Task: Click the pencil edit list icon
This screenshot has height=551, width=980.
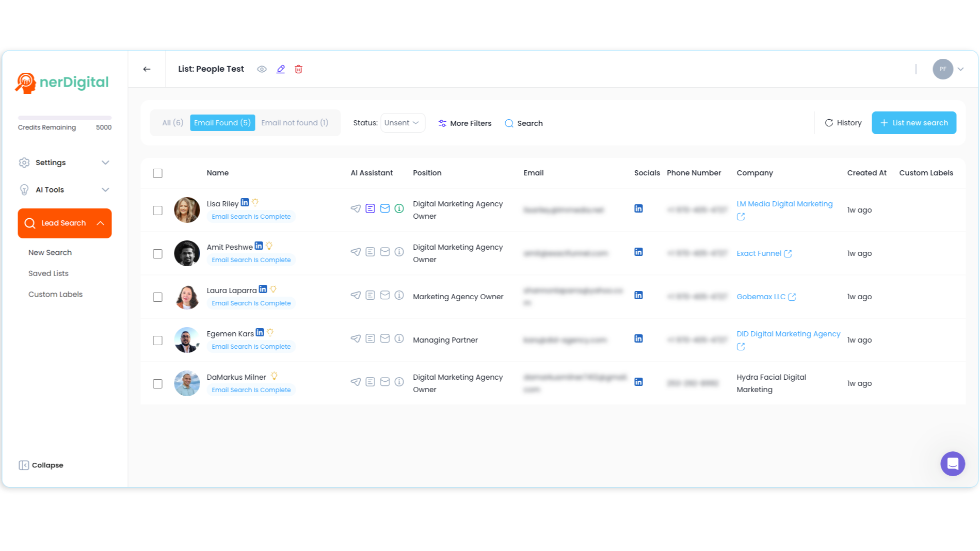Action: pyautogui.click(x=280, y=69)
